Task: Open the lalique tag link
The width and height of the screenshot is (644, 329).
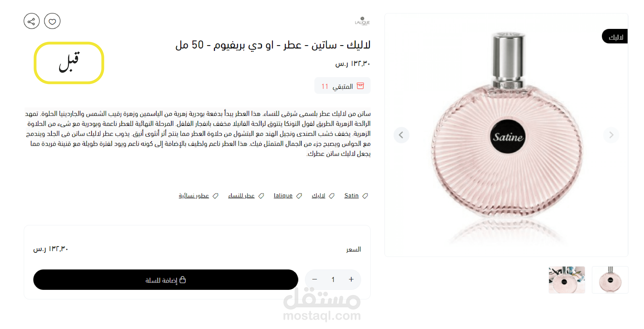Action: 283,196
